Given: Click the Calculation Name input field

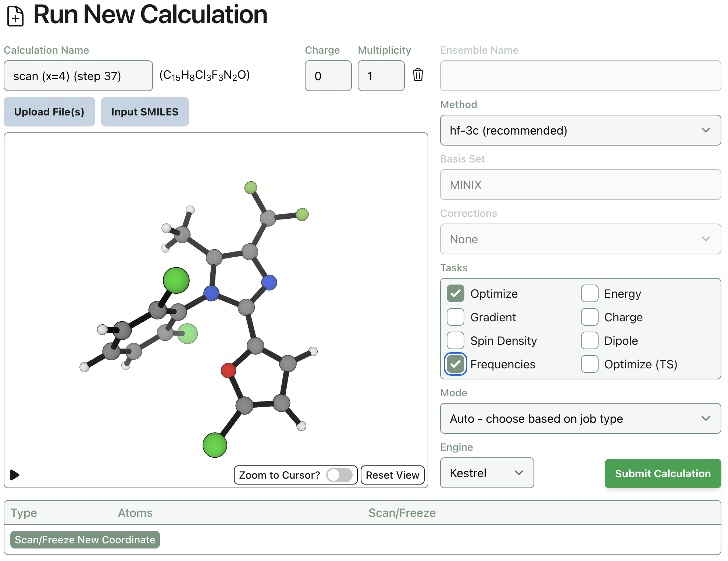Looking at the screenshot, I should (x=78, y=76).
